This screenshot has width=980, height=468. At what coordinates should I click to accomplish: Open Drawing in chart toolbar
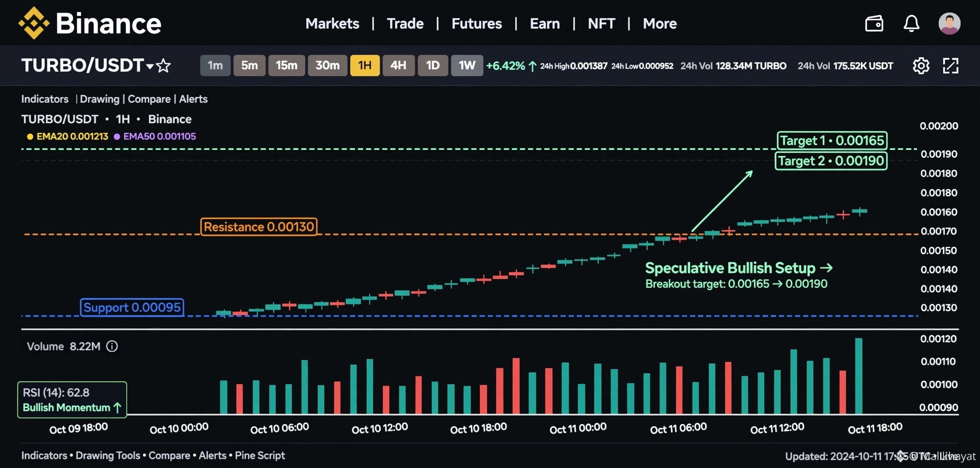(100, 99)
